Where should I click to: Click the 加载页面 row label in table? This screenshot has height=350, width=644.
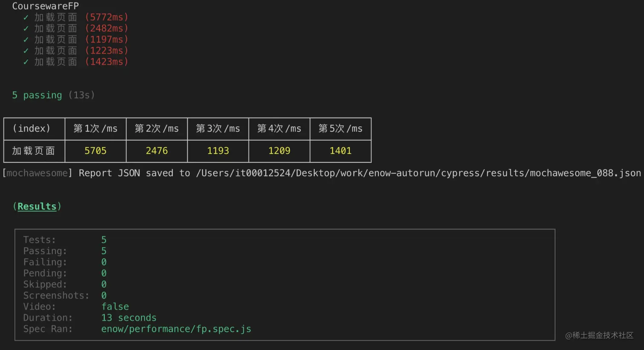click(x=34, y=151)
